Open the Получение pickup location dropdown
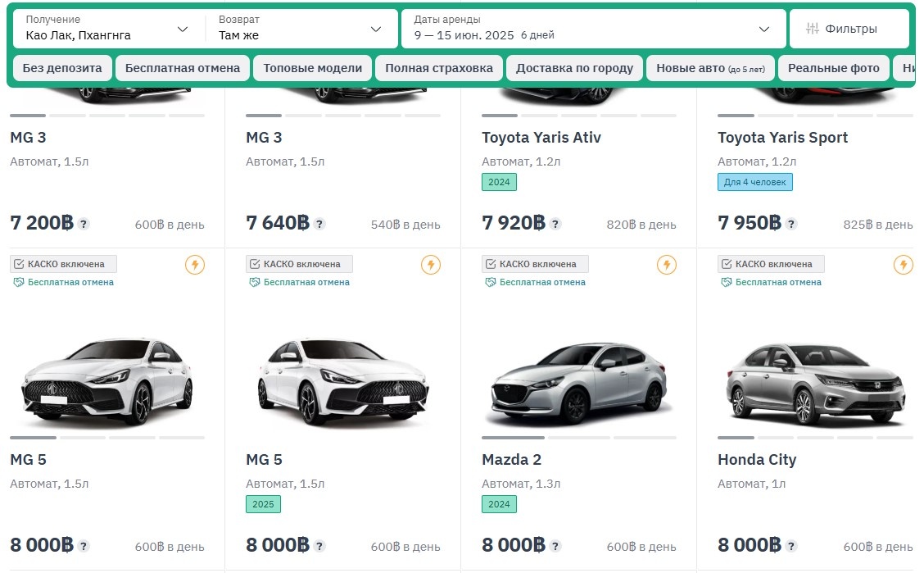924x573 pixels. pos(106,28)
